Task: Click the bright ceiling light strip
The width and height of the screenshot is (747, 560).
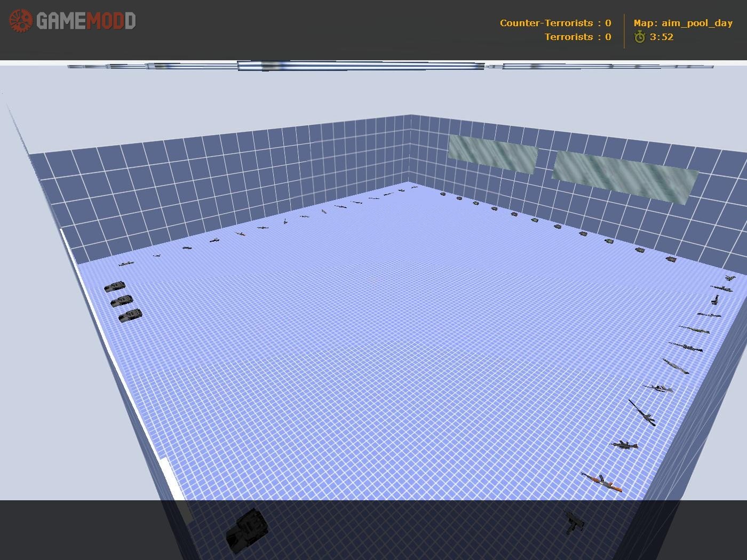Action: [x=361, y=66]
